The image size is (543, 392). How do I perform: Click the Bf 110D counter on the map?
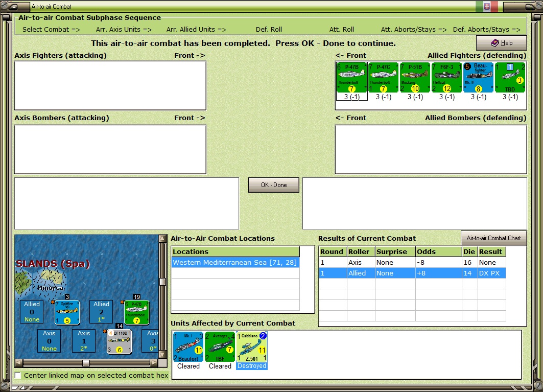(x=120, y=341)
